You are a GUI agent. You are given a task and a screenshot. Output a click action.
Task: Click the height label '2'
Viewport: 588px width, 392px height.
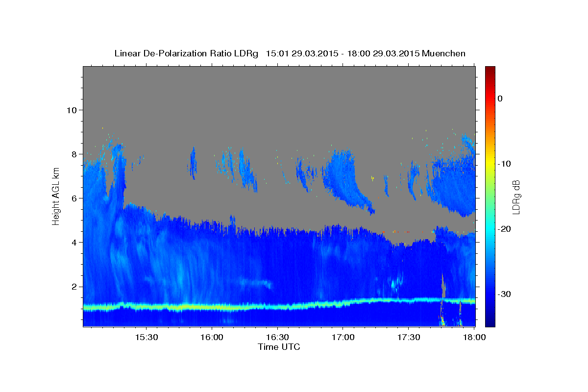(x=74, y=286)
